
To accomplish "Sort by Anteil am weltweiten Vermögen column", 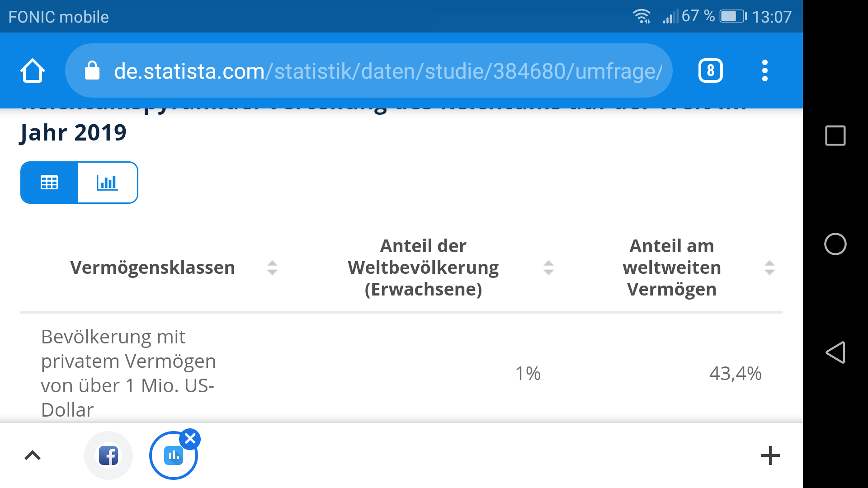I will tap(769, 267).
